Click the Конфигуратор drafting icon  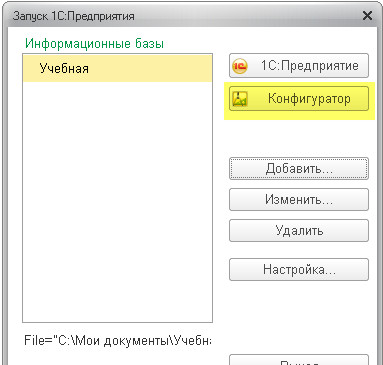pos(240,99)
